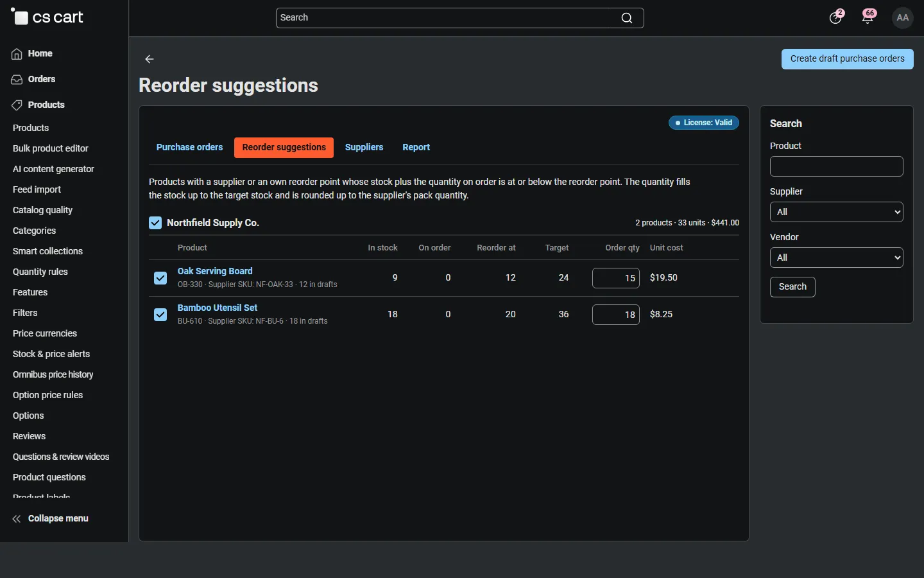Open the Vendor dropdown

pos(836,258)
